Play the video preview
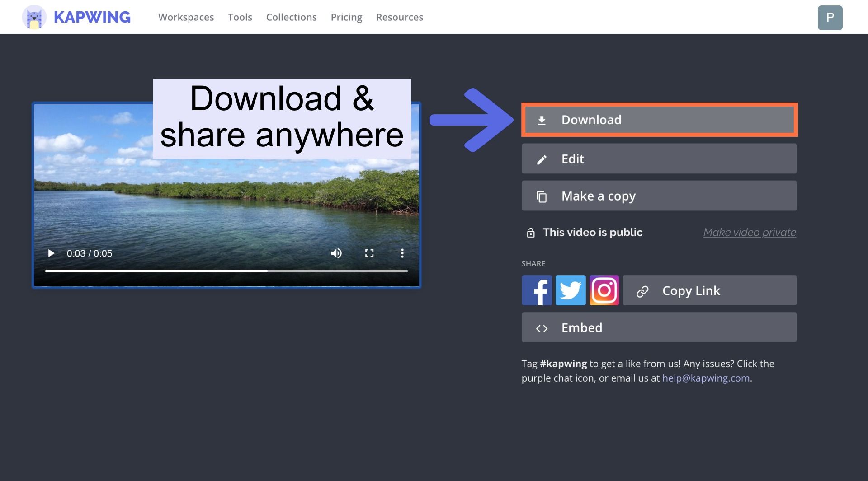Screen dimensions: 868x481 (51, 253)
